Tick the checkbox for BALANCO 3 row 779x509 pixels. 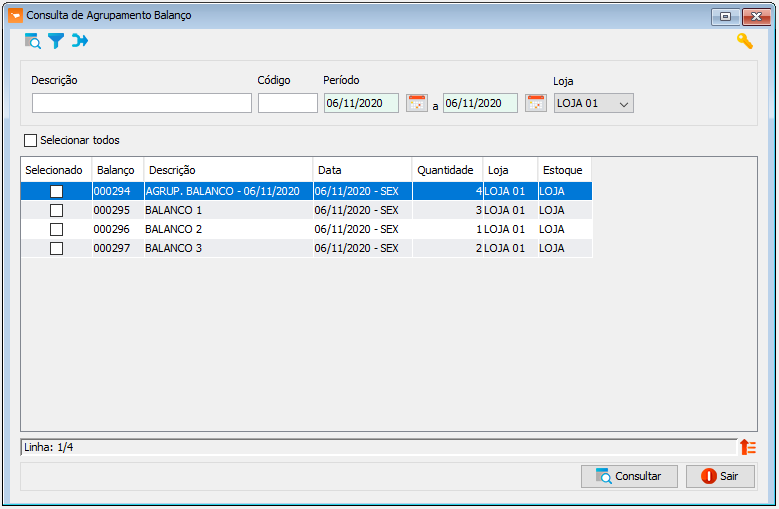pyautogui.click(x=56, y=248)
